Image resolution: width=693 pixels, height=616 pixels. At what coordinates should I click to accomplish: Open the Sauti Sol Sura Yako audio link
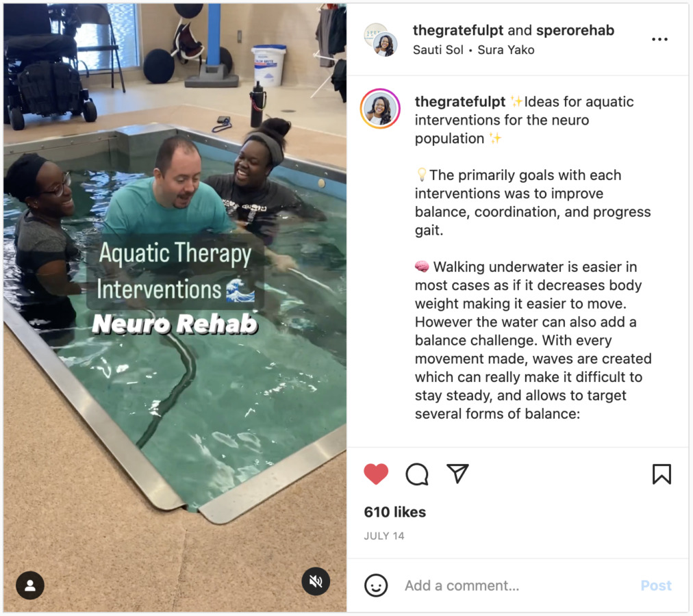tap(473, 50)
